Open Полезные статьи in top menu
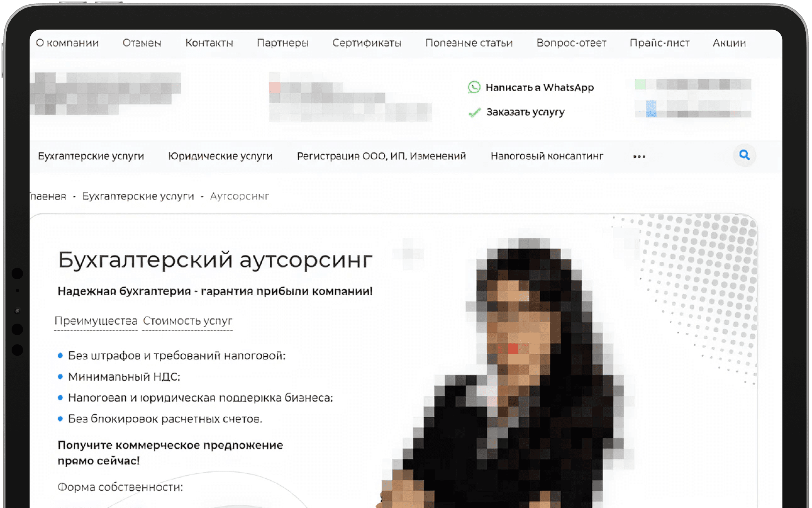The height and width of the screenshot is (508, 812). click(469, 43)
